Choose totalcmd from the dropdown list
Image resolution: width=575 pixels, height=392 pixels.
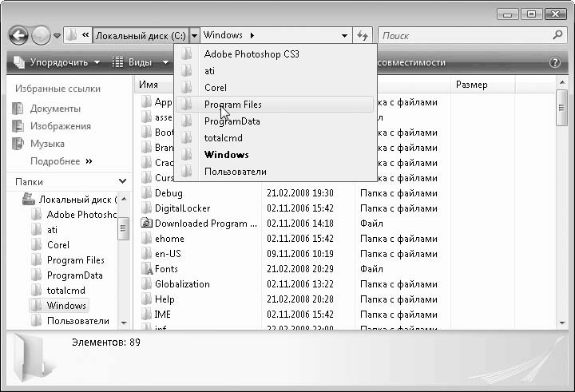click(x=224, y=138)
